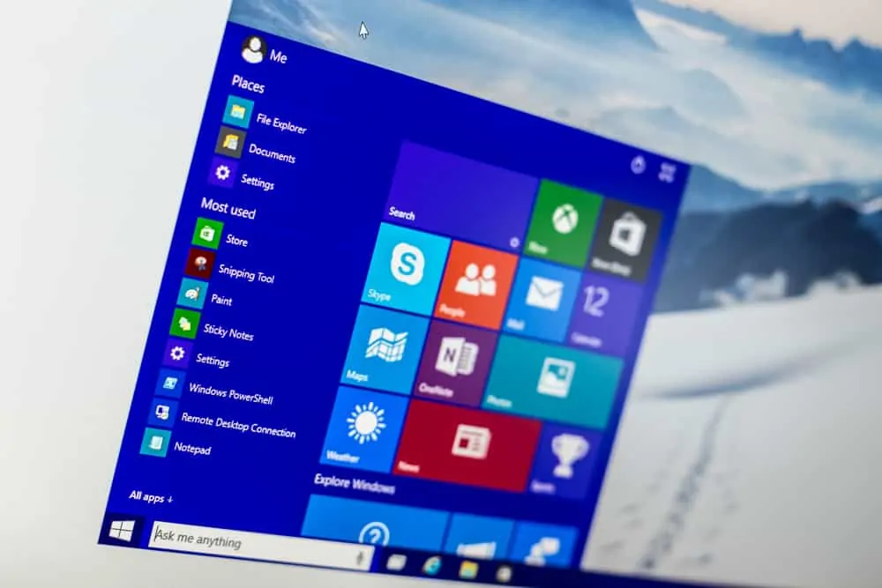
Task: Expand the All apps list
Action: [x=150, y=495]
